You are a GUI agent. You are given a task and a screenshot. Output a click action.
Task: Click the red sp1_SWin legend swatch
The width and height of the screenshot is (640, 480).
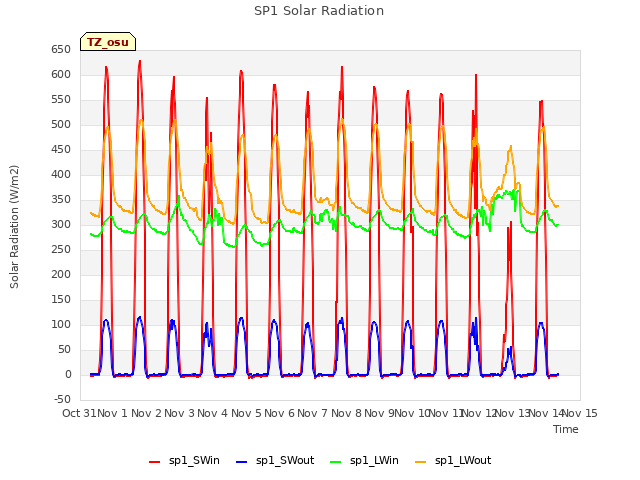155,462
